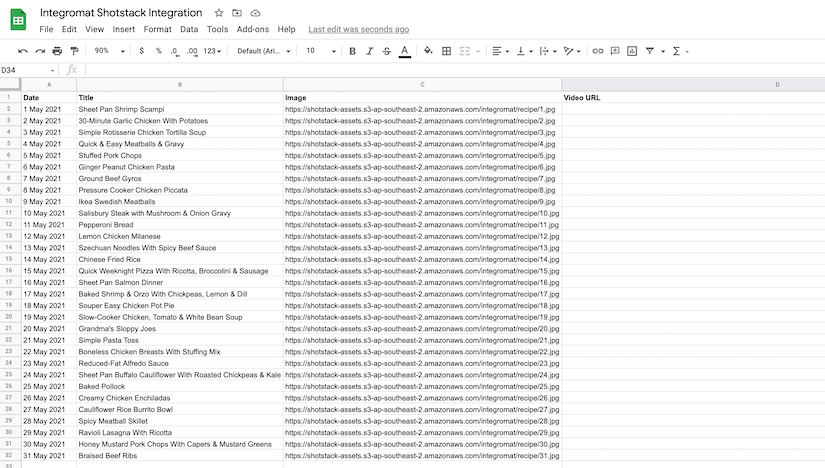Move document to folder icon
Screen dimensions: 825x468
coord(237,13)
